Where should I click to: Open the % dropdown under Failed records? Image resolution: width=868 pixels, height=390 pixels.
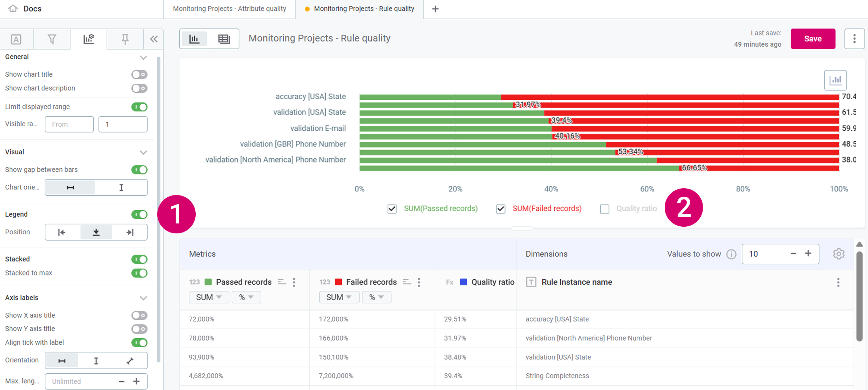(376, 297)
